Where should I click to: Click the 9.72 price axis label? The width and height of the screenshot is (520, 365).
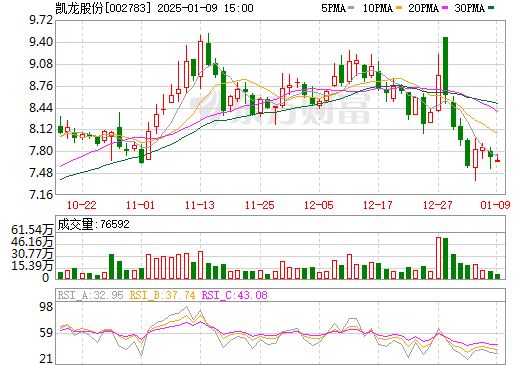[x=41, y=20]
